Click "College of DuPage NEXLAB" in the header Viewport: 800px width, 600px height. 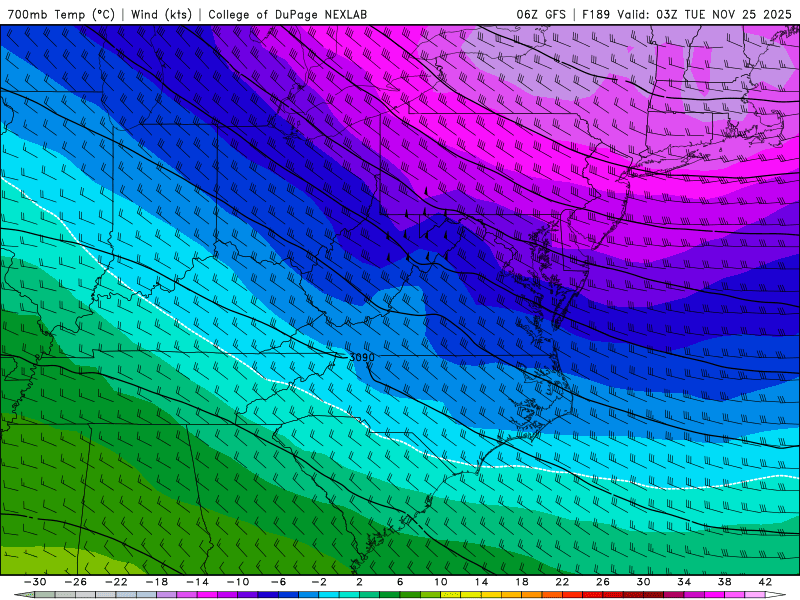(x=287, y=14)
